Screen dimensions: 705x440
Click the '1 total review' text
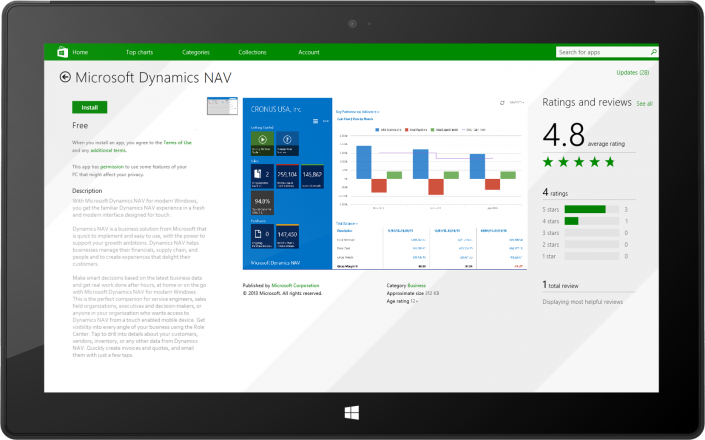coord(560,285)
